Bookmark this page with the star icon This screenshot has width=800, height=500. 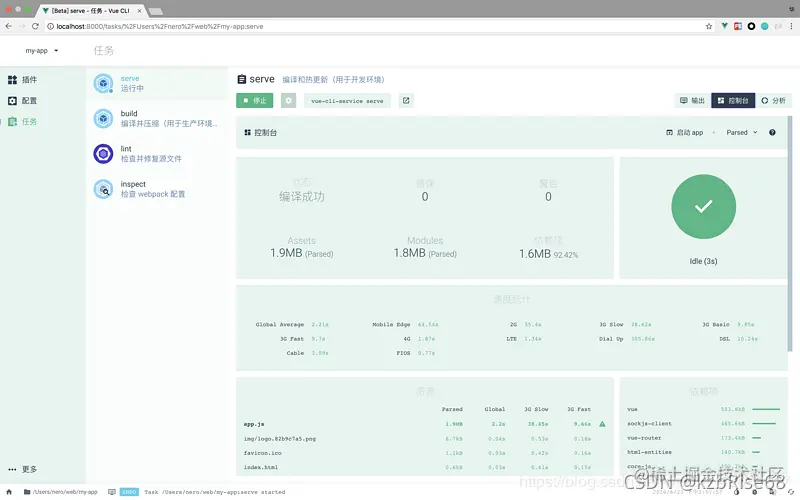709,26
